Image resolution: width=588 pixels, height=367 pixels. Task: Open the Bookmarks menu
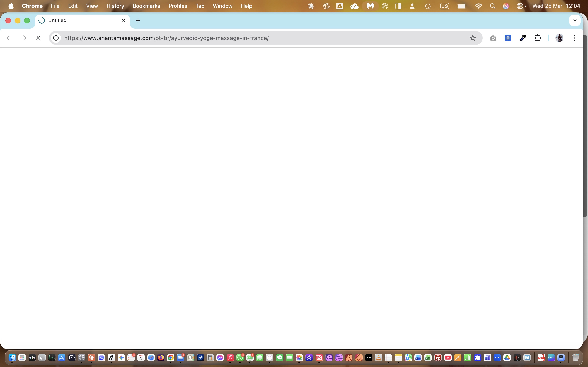click(146, 6)
